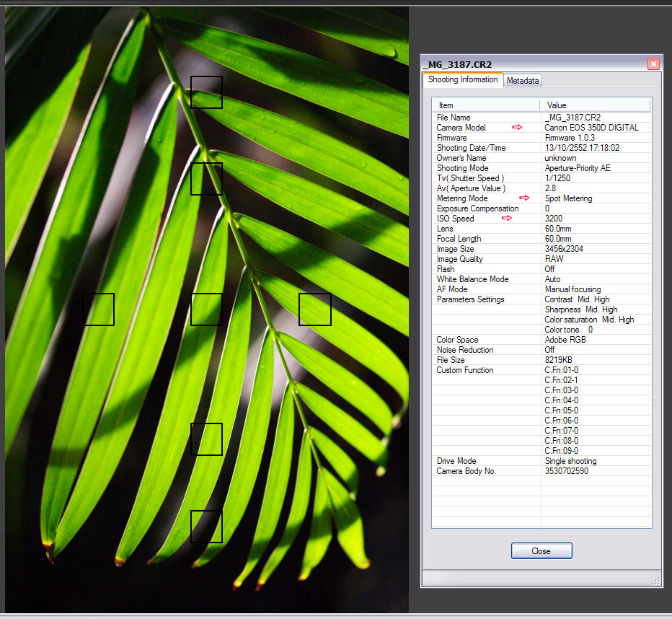Select the rightmost AF point square
The image size is (672, 619).
[x=315, y=309]
